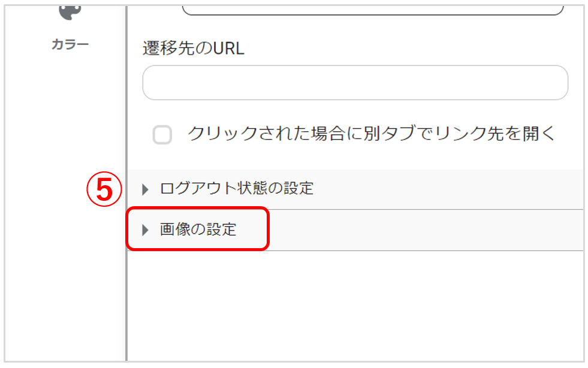Click the カラー sidebar label
The height and width of the screenshot is (368, 588).
pos(70,44)
